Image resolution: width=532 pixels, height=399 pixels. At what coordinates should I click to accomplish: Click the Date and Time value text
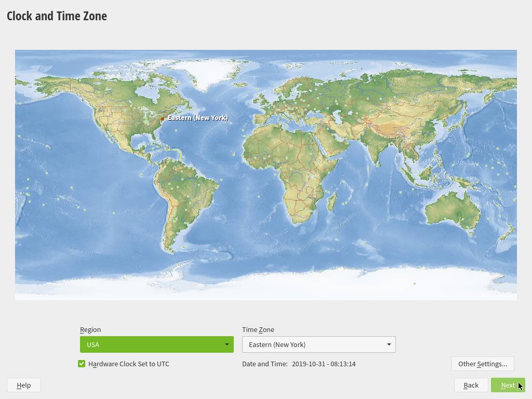tap(324, 364)
